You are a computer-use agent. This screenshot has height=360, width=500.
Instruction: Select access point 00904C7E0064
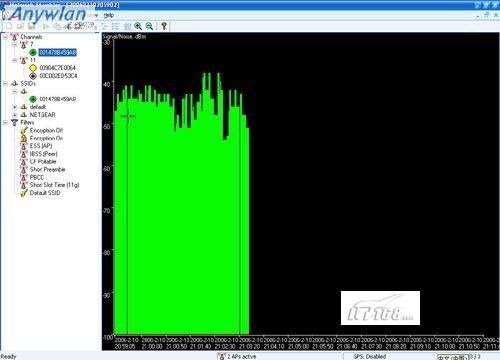coord(58,68)
